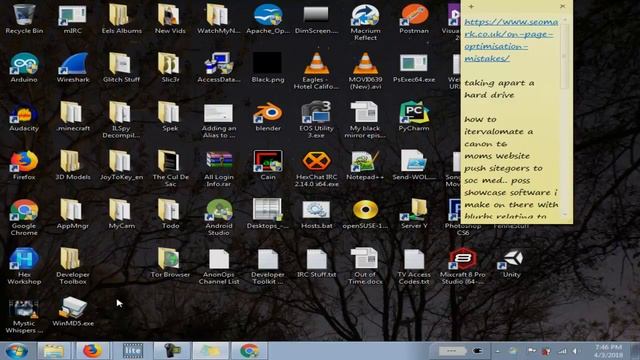Select the WinMD5.exe icon
Viewport: 640px width, 360px height.
tap(73, 312)
